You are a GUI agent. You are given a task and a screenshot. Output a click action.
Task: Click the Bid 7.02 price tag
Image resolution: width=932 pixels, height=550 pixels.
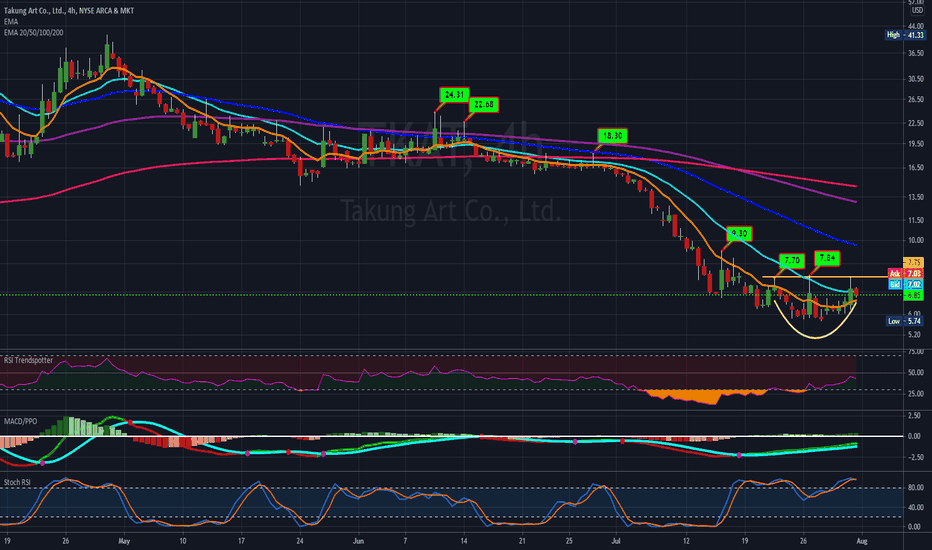pos(905,285)
